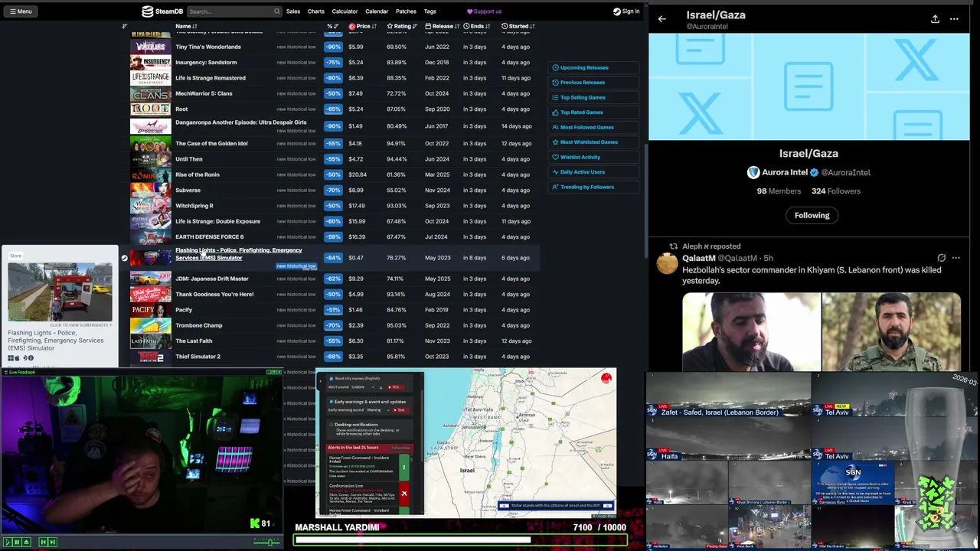Open the Alert sound Custom dropdown
The height and width of the screenshot is (551, 980).
pos(363,387)
